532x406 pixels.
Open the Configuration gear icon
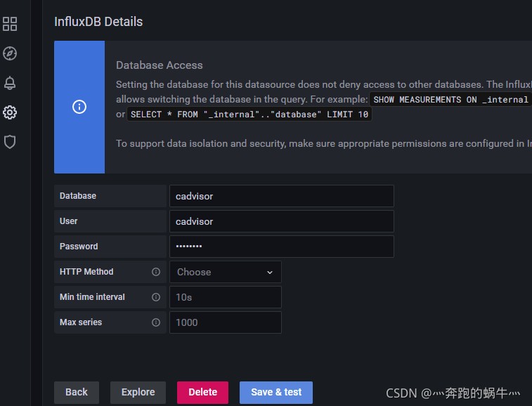[x=10, y=112]
